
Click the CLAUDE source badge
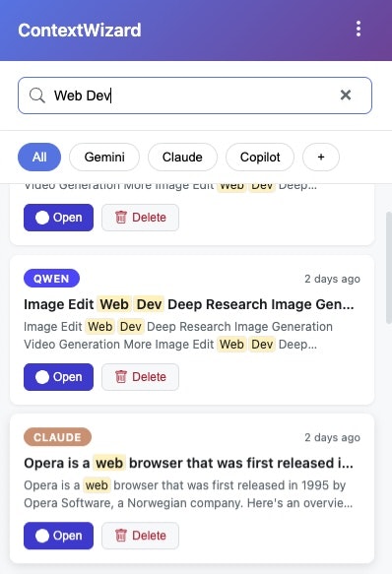pos(57,437)
